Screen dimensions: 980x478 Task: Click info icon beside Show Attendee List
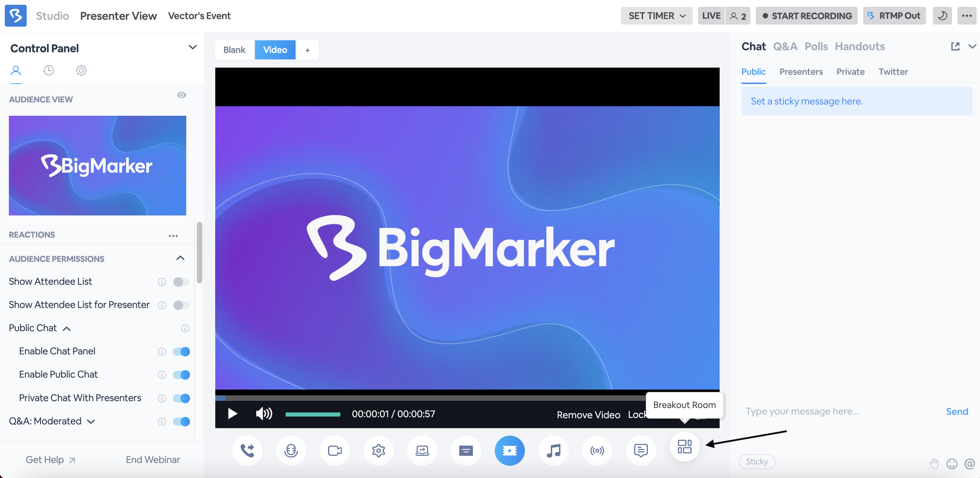pyautogui.click(x=162, y=282)
